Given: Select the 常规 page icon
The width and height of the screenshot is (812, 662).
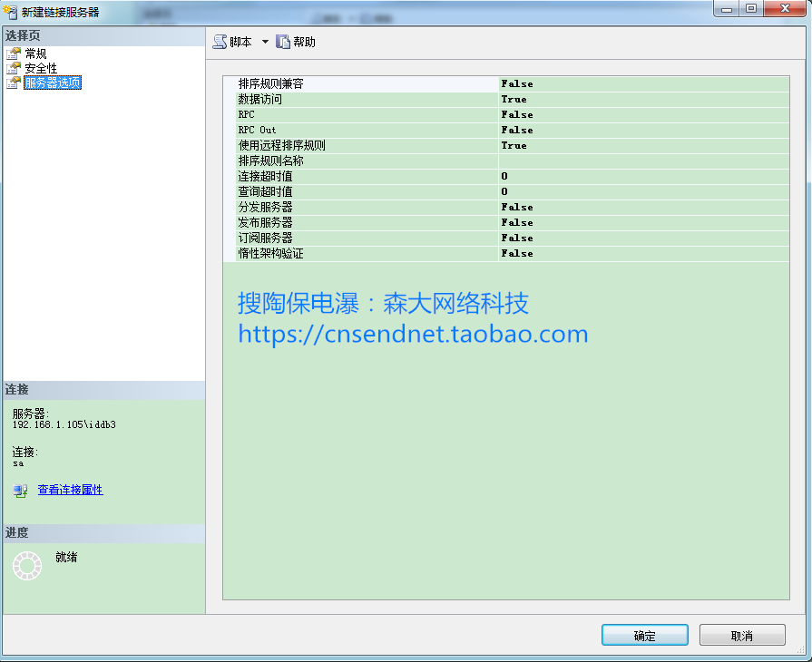Looking at the screenshot, I should pyautogui.click(x=14, y=54).
